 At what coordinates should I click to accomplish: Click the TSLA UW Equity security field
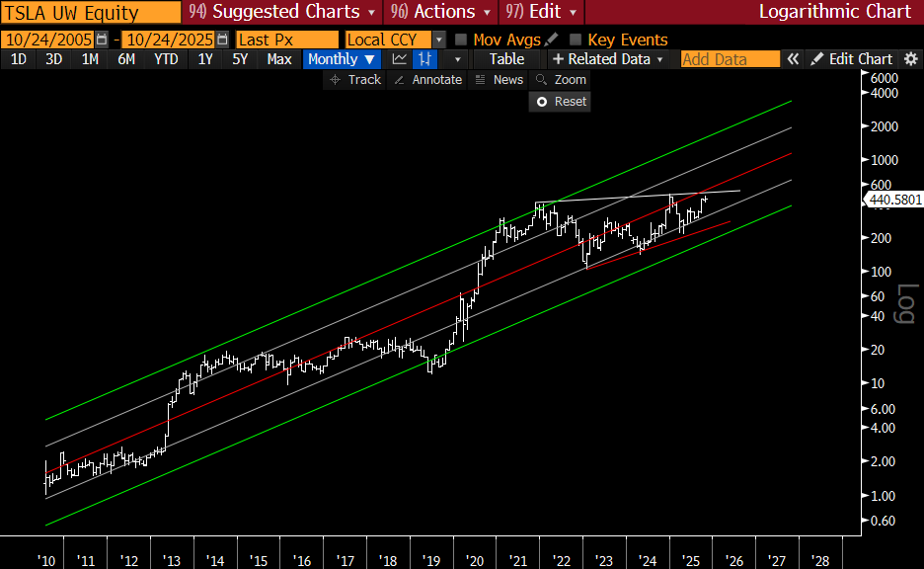[91, 13]
